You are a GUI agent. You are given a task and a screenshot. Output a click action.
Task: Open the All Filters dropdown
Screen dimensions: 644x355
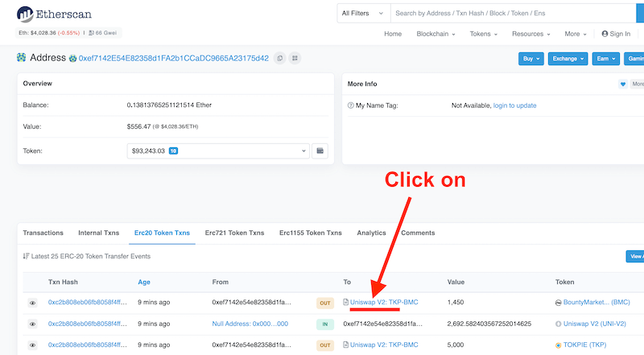click(x=362, y=13)
